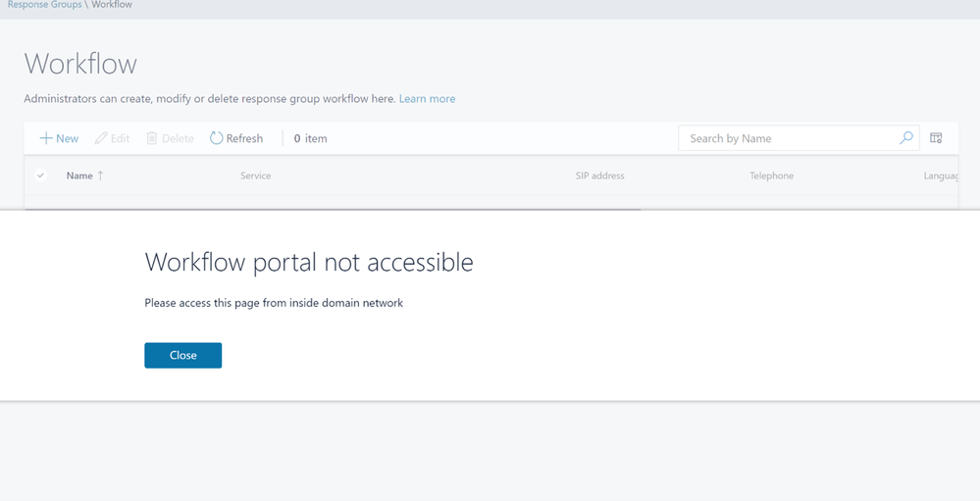Screen dimensions: 980x501
Task: Click the pencil Edit icon
Action: (101, 138)
